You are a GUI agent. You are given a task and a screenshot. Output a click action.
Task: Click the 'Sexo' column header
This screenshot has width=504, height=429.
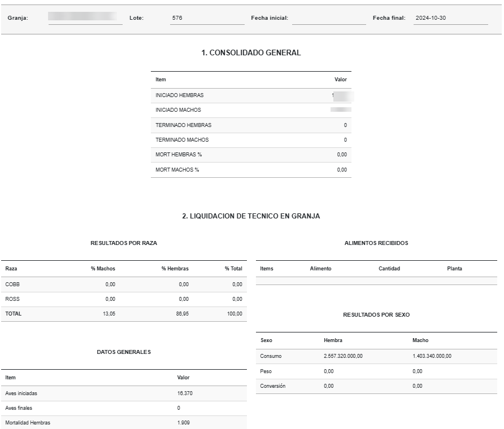click(x=266, y=340)
